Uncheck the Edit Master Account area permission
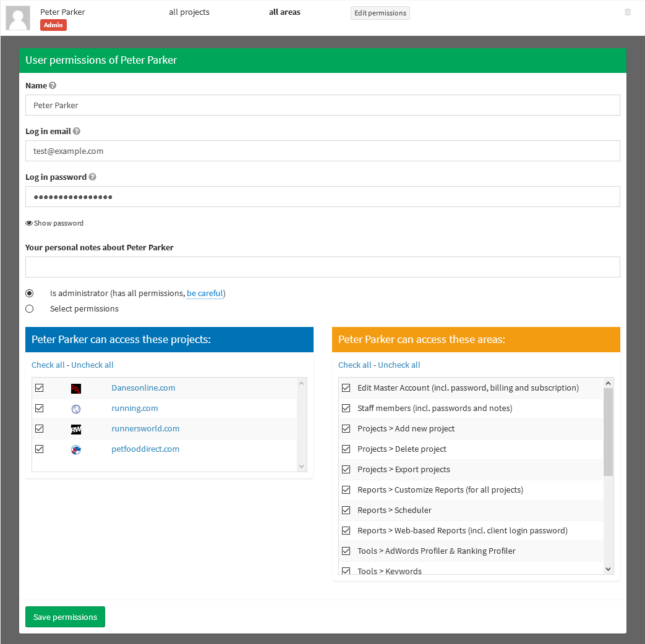 tap(346, 388)
